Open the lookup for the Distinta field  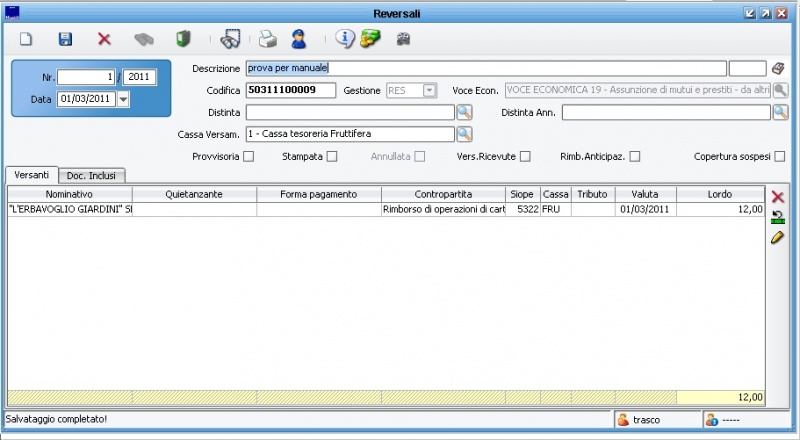point(464,112)
